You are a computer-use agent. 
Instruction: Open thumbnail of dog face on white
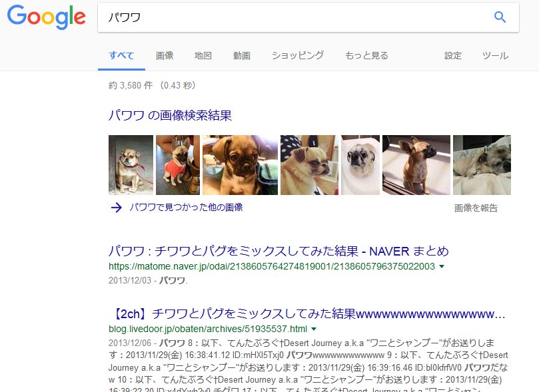tap(360, 165)
